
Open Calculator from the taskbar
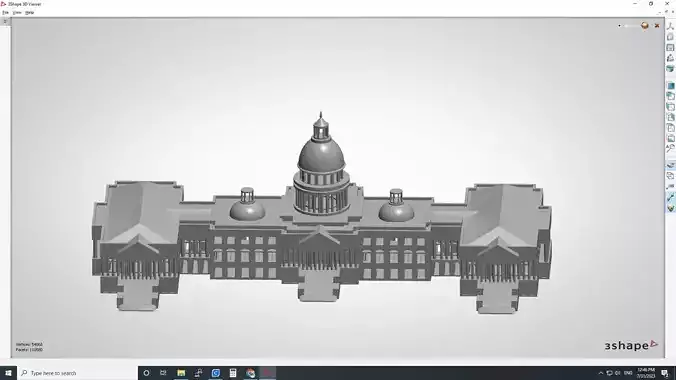coord(233,373)
